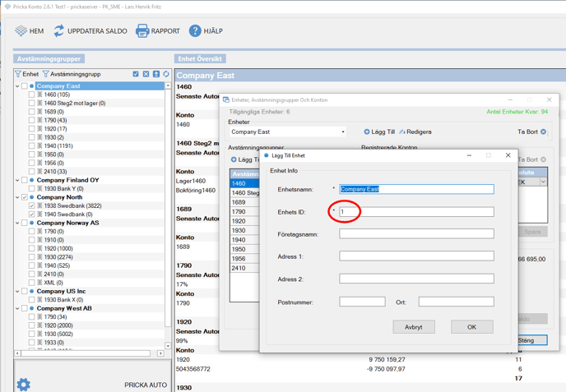Collapse the Company North tree node
566x392 pixels.
coord(17,197)
